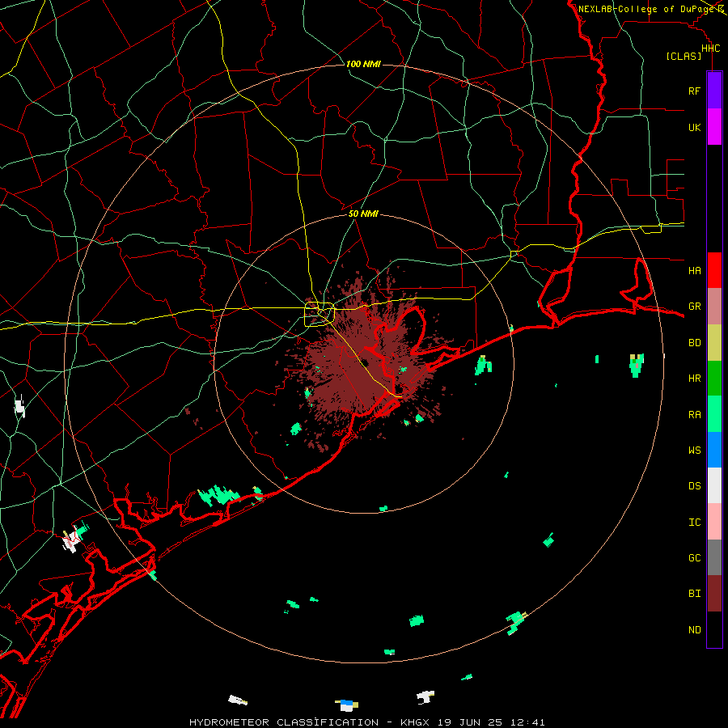The height and width of the screenshot is (728, 728).
Task: Click the 'ND' legend label
Action: [695, 630]
